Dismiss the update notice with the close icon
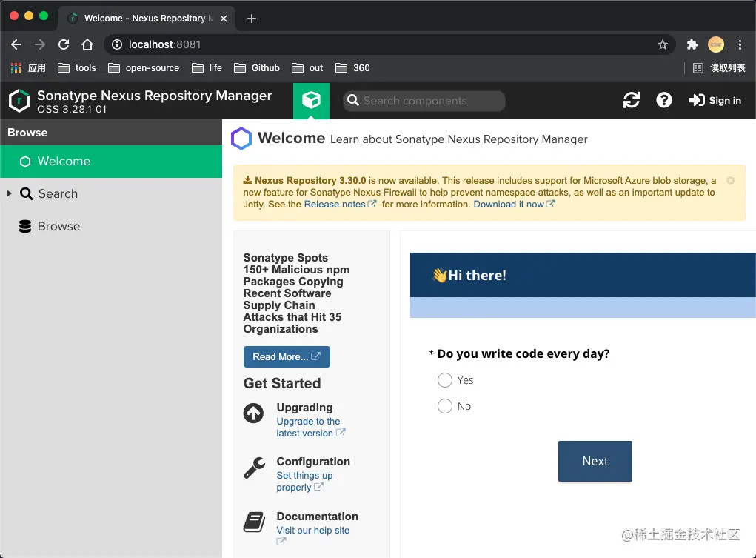756x558 pixels. pos(730,181)
